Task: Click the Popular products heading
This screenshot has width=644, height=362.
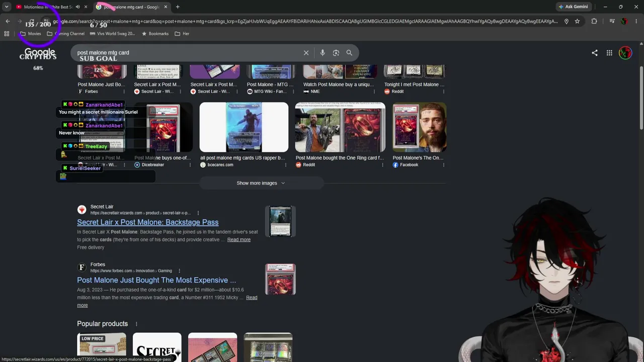Action: click(x=103, y=324)
